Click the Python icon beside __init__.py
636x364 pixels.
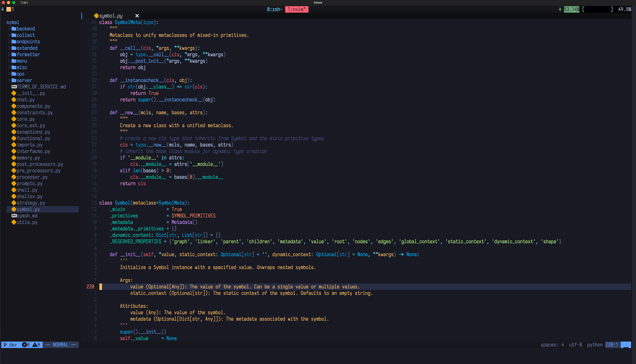[x=14, y=93]
